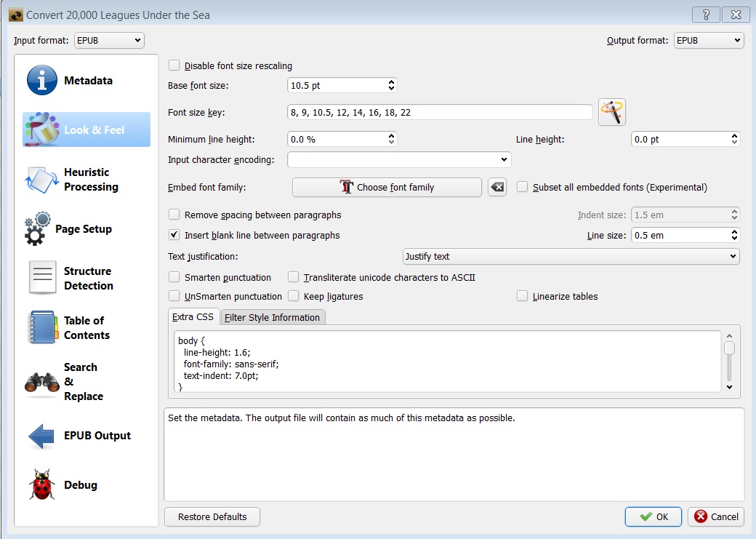756x539 pixels.
Task: Uncheck Insert blank line between paragraphs
Action: pos(174,235)
